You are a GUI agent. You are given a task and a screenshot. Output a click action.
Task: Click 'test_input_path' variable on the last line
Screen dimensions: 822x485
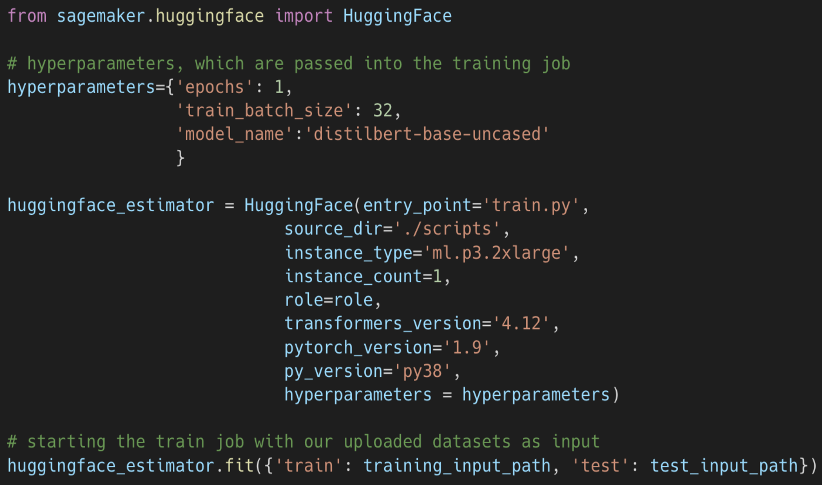point(723,466)
